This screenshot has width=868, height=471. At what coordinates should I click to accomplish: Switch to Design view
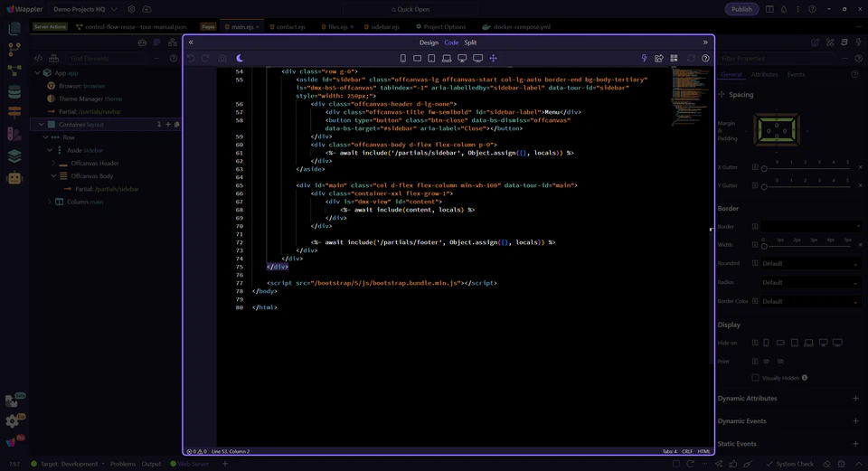click(x=429, y=42)
